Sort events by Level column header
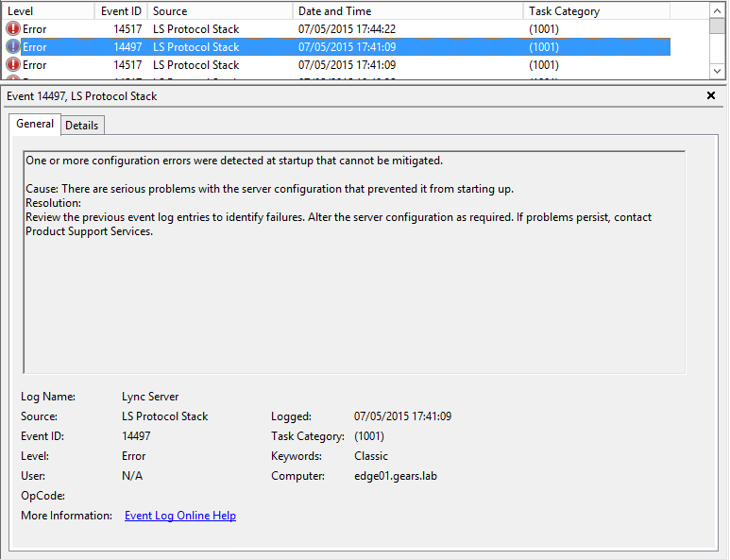This screenshot has width=730, height=560. pyautogui.click(x=48, y=11)
